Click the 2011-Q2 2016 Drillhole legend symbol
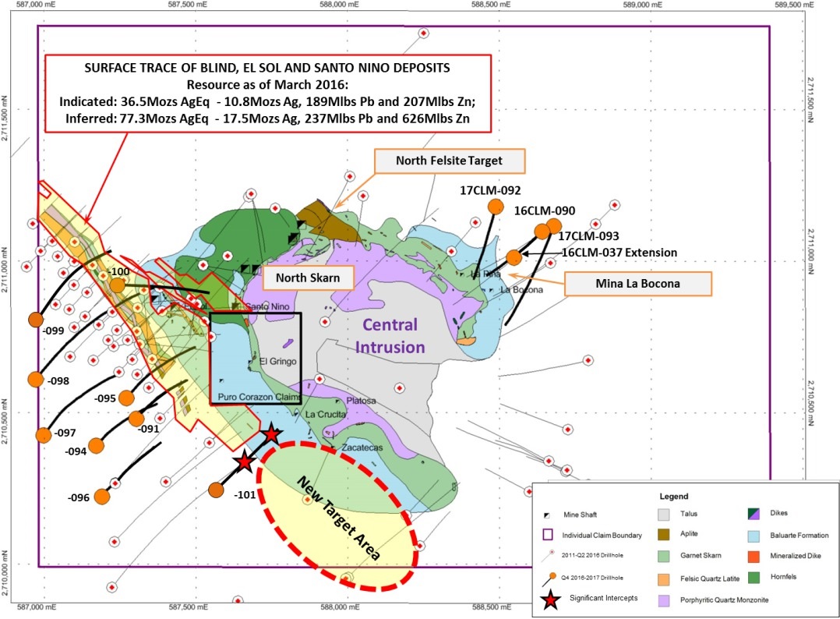This screenshot has height=619, width=840. (548, 556)
